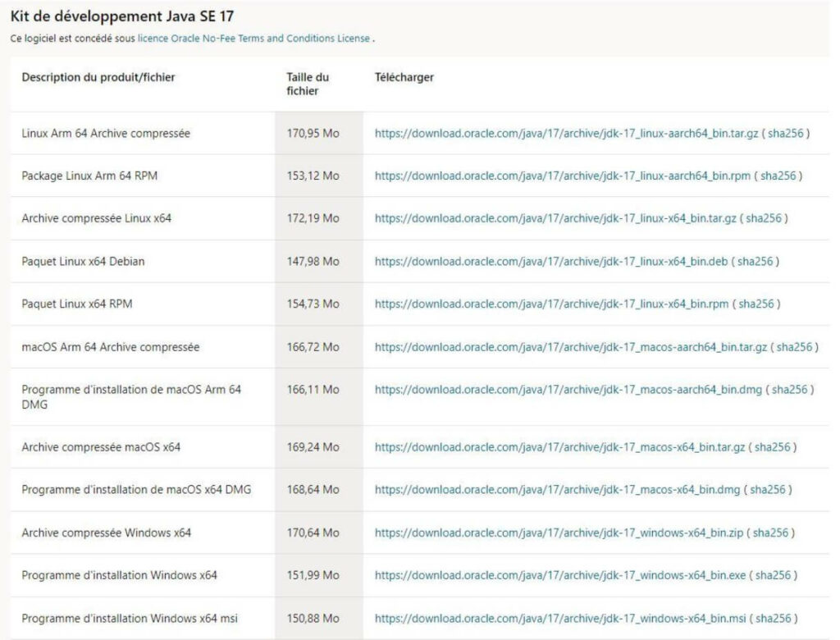Select 'Programme d'installation de macOS x64 DMG'
Screen dimensions: 840x640
136,489
